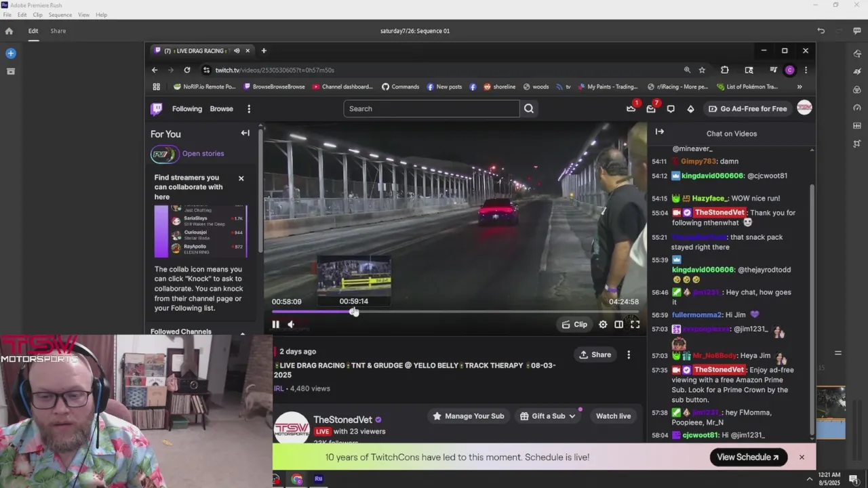The width and height of the screenshot is (868, 488).
Task: Click the Clip button on player
Action: [x=574, y=325]
